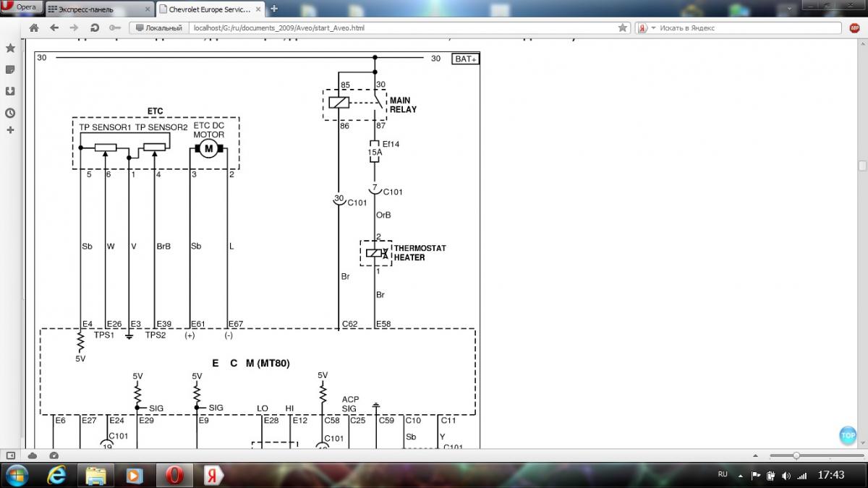
Task: Open the network signal tray icon
Action: coord(801,476)
